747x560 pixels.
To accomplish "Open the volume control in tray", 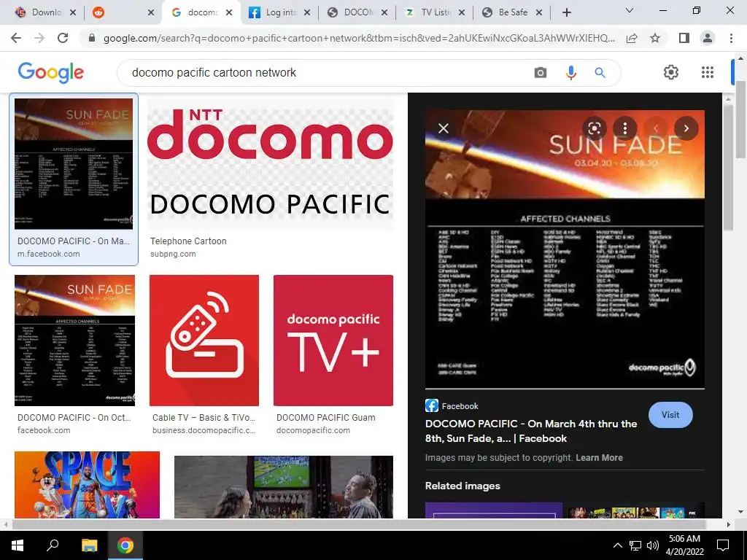I will pyautogui.click(x=653, y=545).
